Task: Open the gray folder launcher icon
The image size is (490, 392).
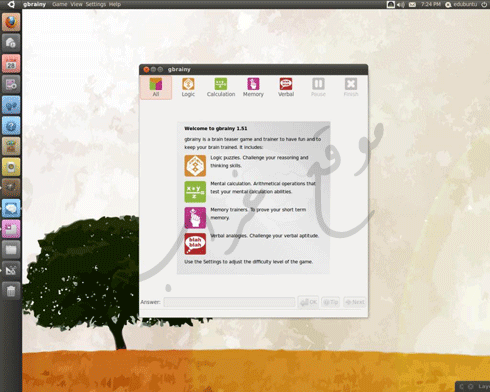Action: point(11,250)
